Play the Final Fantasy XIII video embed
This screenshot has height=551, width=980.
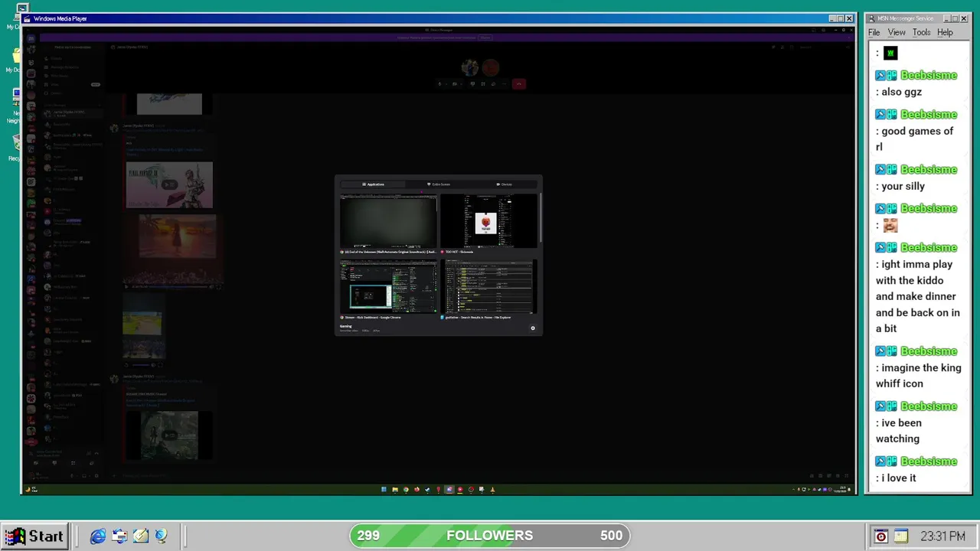169,184
